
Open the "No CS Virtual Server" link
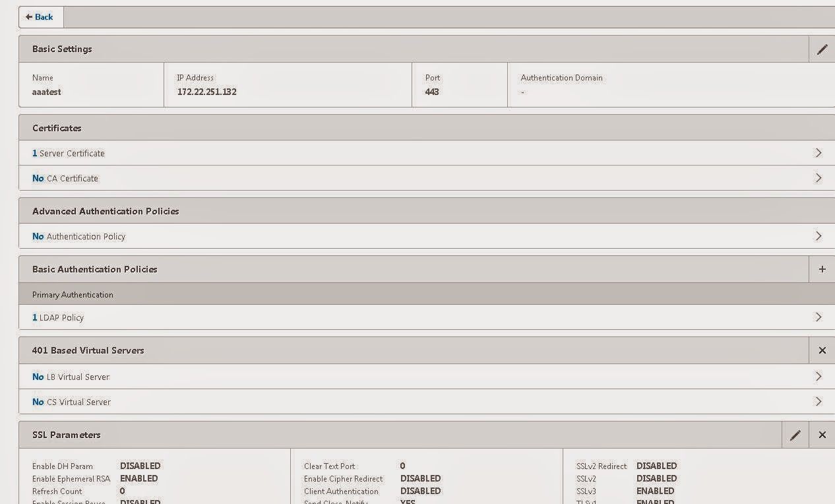coord(70,402)
